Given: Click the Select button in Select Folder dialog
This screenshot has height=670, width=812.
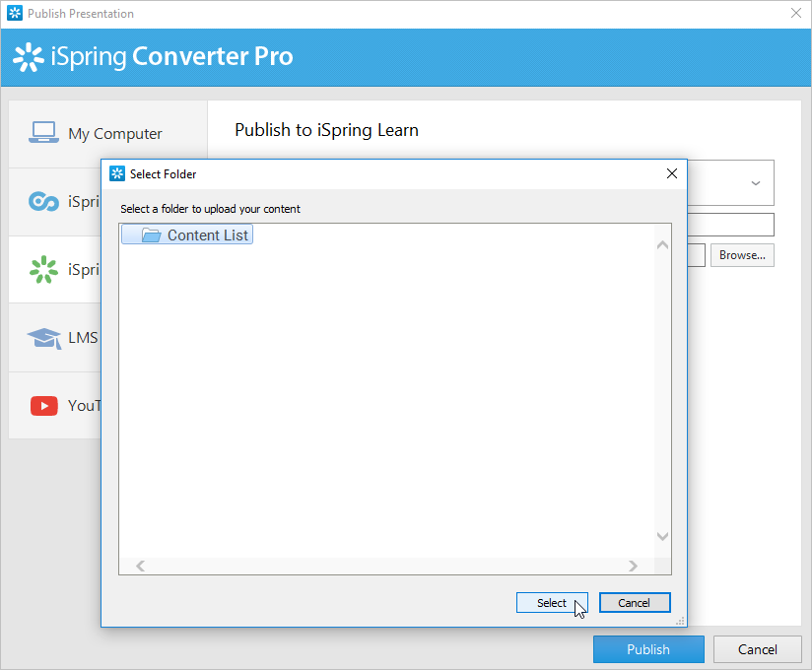Looking at the screenshot, I should 552,603.
